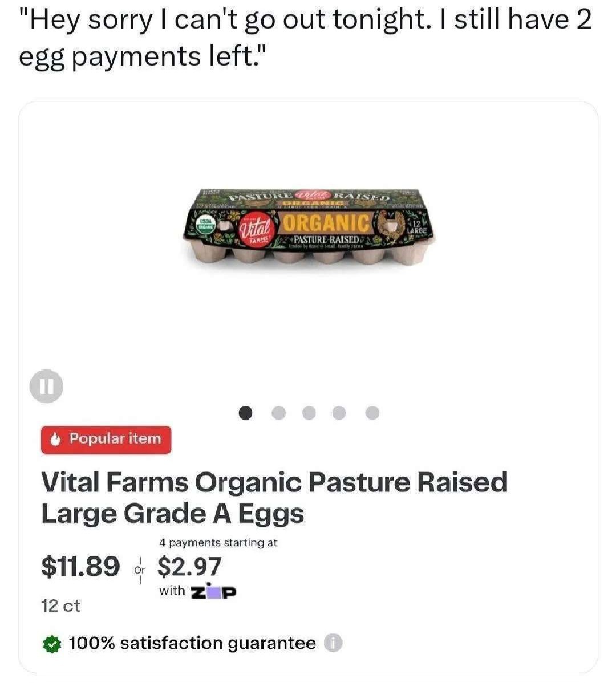Click the flame icon in Popular item badge

point(56,440)
